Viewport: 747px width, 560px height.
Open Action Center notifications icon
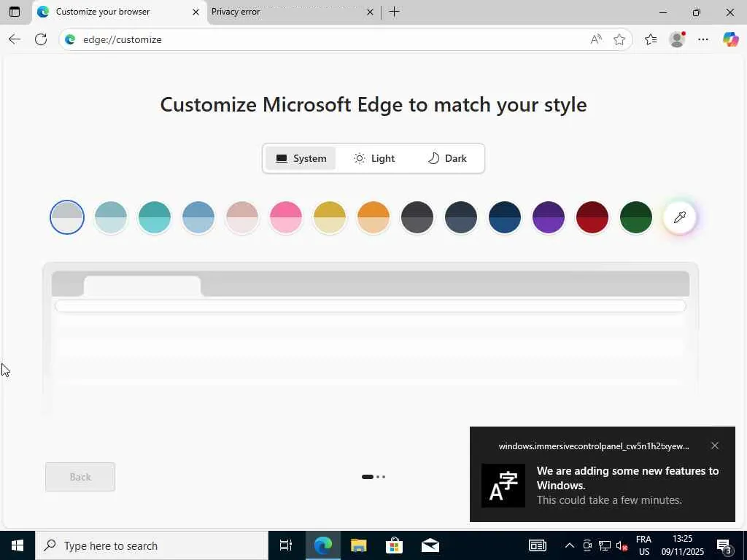pos(724,545)
